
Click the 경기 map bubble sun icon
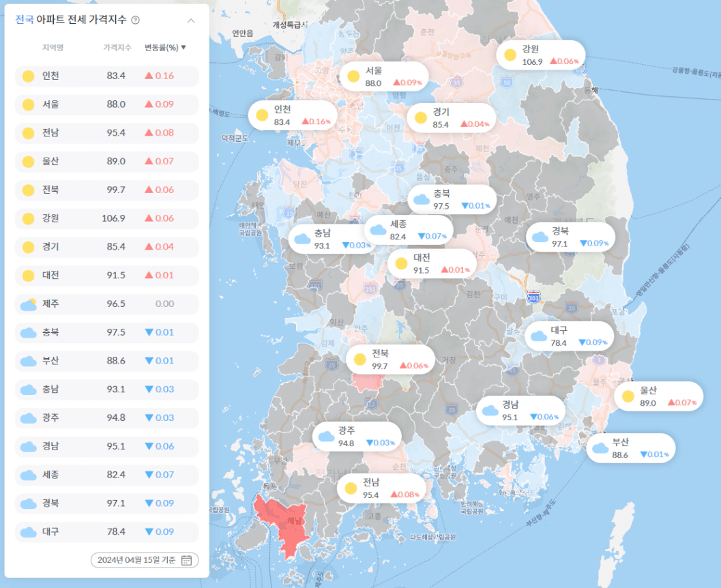click(x=421, y=118)
